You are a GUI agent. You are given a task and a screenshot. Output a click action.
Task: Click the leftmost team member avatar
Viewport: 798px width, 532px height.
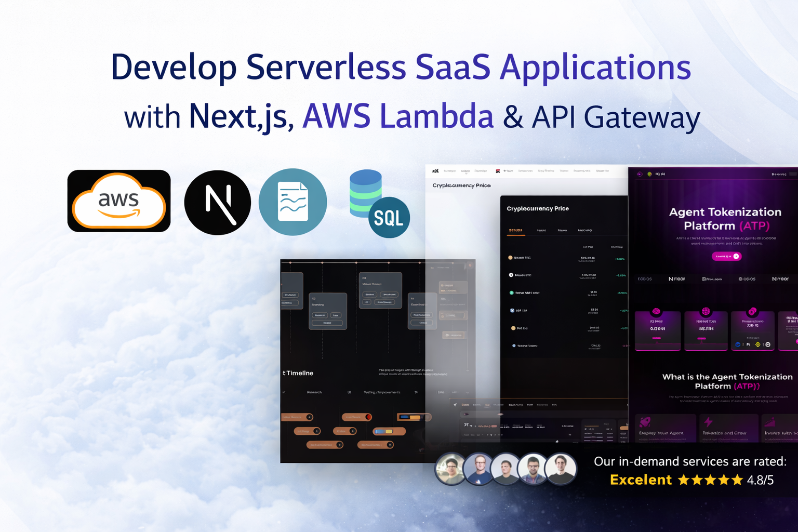[x=450, y=469]
